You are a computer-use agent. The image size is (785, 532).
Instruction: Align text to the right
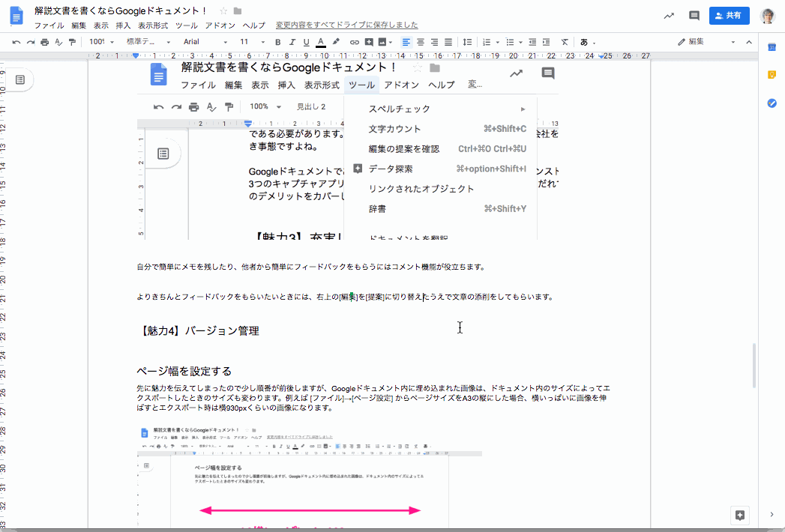(x=434, y=42)
